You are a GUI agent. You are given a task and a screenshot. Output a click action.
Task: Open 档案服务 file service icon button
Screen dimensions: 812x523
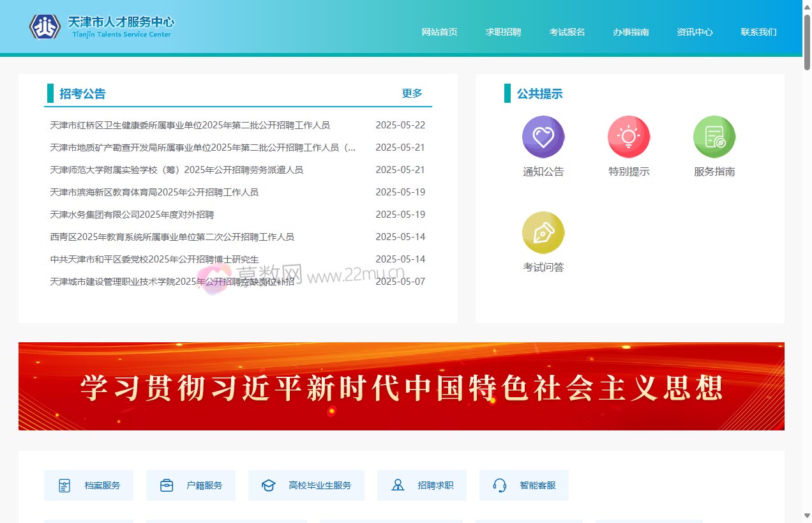[89, 485]
